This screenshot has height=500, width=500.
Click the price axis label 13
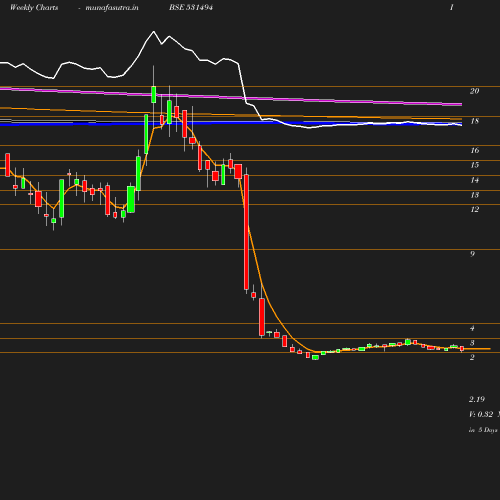[x=475, y=195]
